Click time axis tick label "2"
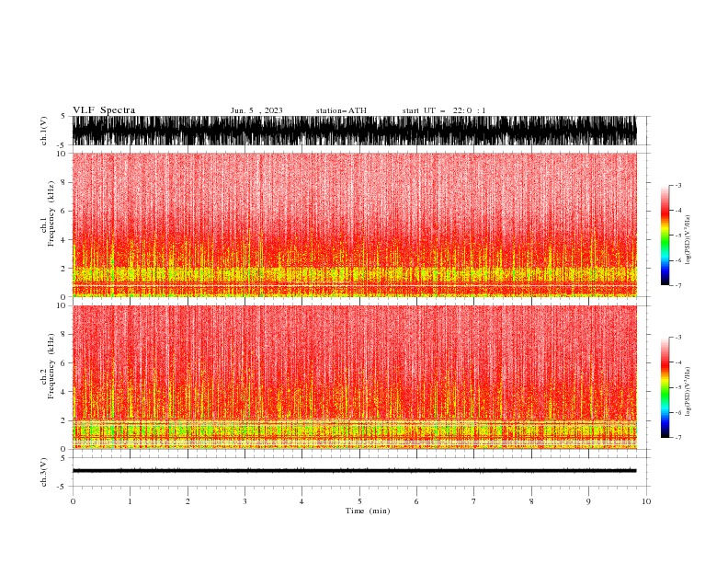 click(188, 501)
